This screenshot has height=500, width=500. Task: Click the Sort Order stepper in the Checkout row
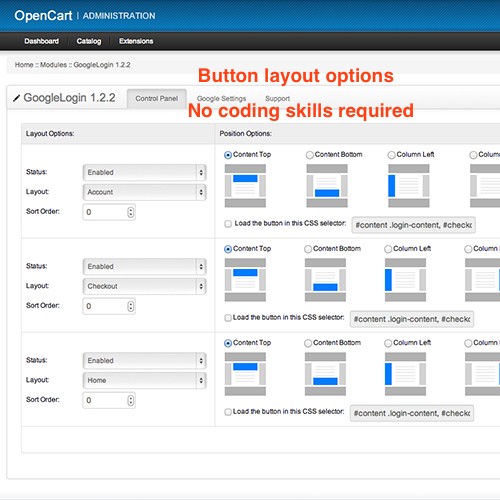pos(131,306)
